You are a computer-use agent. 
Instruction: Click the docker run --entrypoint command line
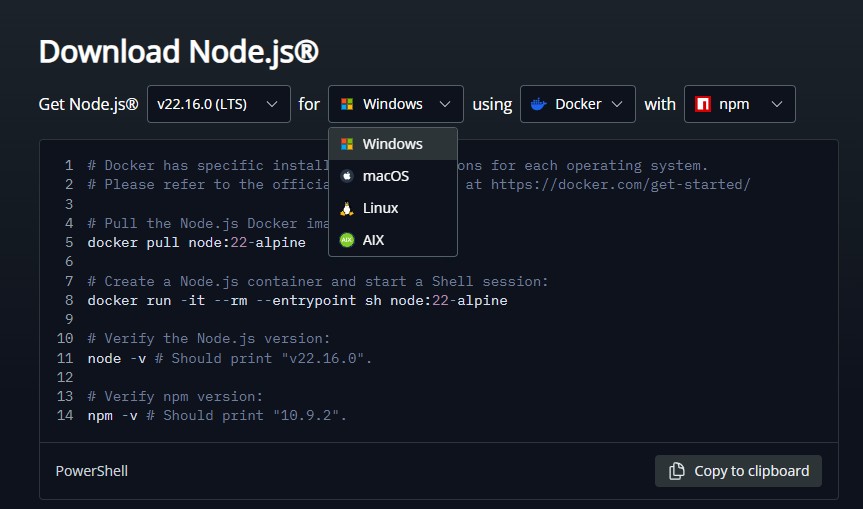pos(297,300)
